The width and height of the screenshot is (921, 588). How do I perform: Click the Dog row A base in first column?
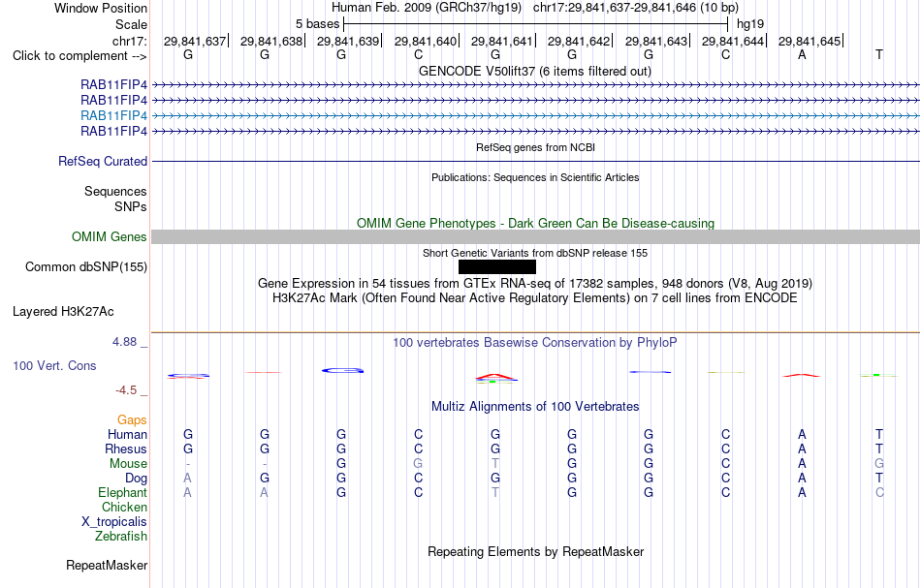[x=187, y=479]
